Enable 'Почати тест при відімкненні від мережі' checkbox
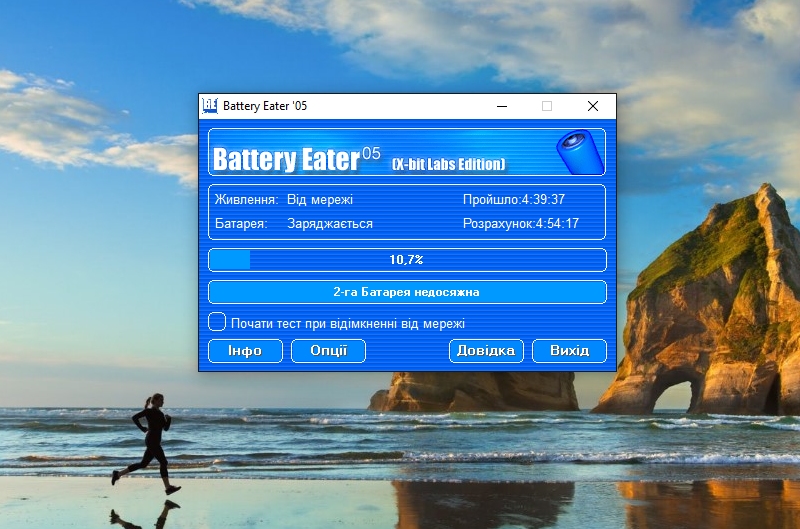Screen dimensions: 800x529 pyautogui.click(x=217, y=322)
